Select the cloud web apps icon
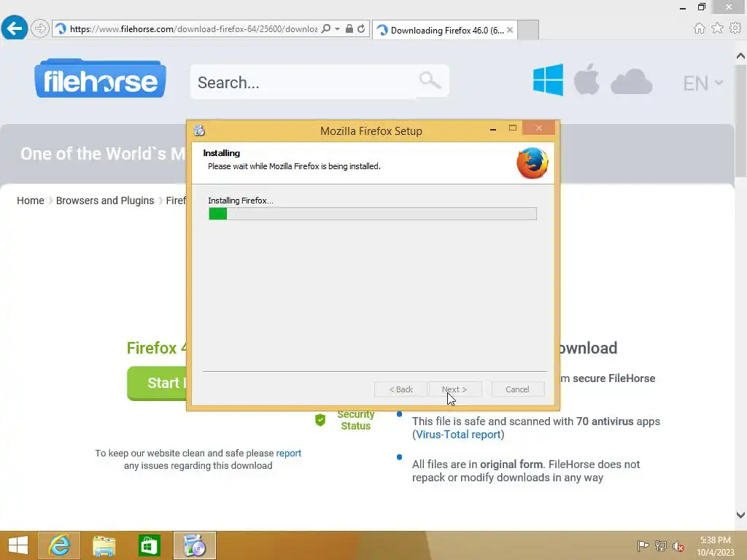 631,82
